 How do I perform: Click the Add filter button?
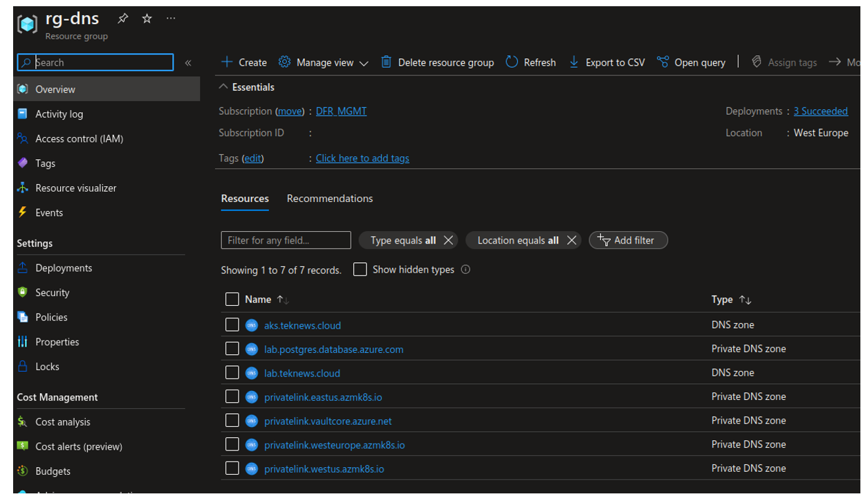coord(628,240)
